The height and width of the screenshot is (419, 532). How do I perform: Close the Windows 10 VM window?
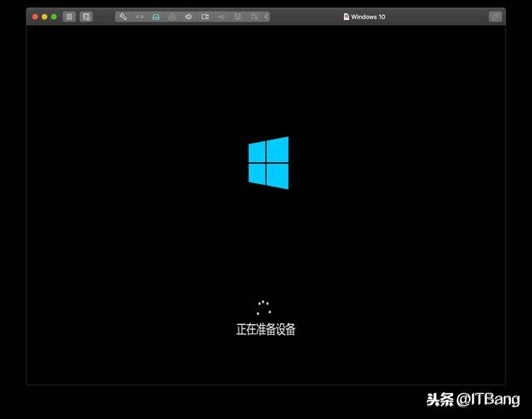(35, 17)
